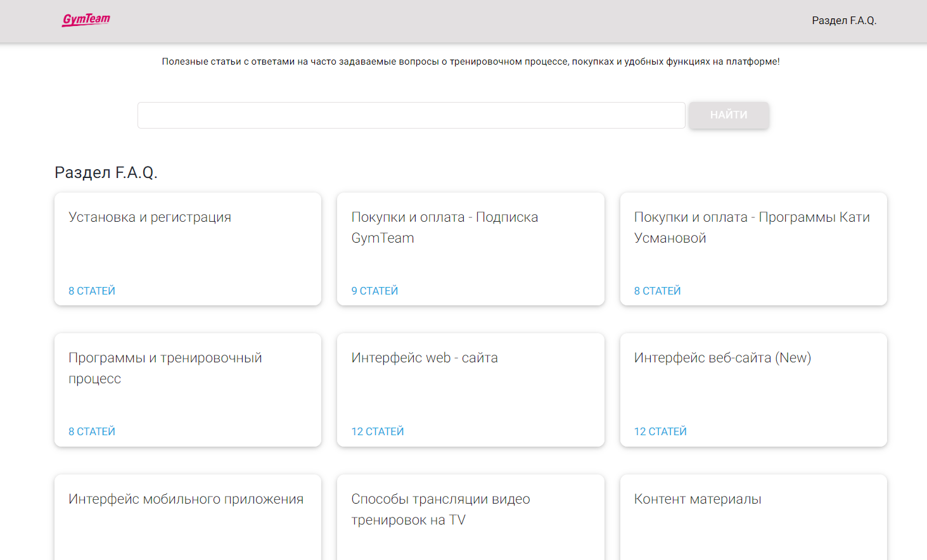Click inside the search input field
This screenshot has width=927, height=560.
pos(411,115)
